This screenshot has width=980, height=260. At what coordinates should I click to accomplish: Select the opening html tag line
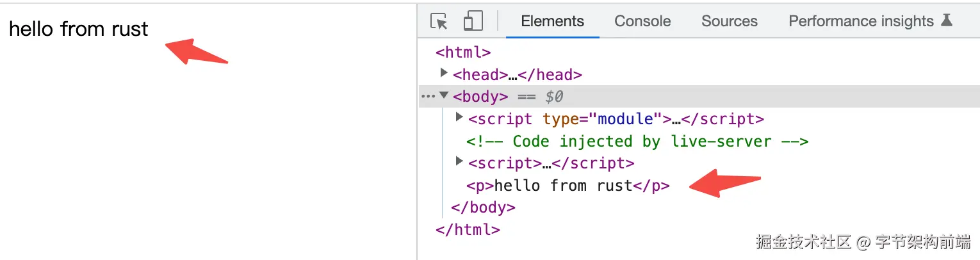462,52
